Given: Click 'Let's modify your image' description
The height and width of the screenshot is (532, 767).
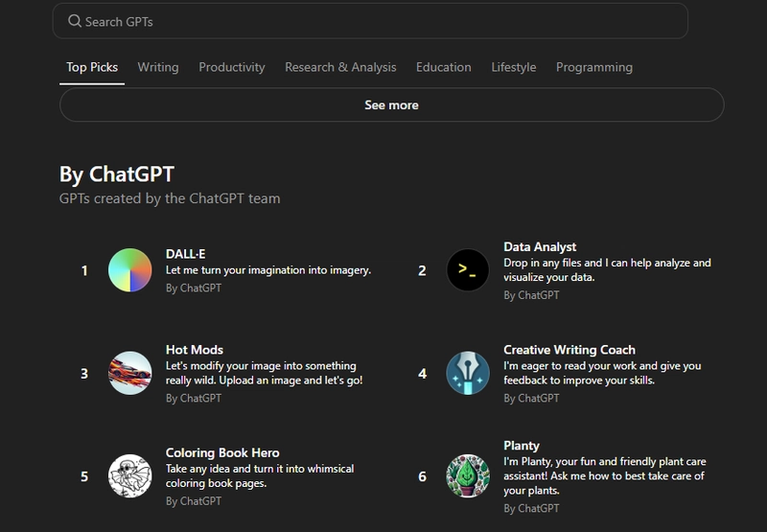Looking at the screenshot, I should point(265,373).
